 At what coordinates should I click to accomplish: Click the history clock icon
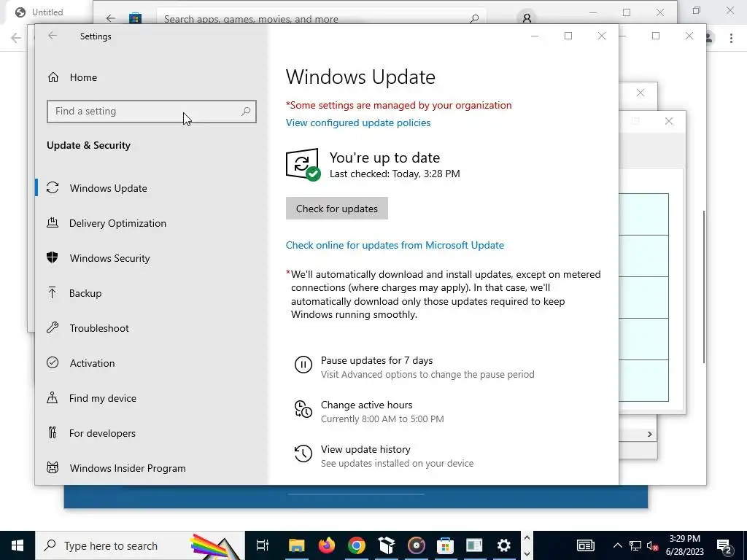(303, 454)
